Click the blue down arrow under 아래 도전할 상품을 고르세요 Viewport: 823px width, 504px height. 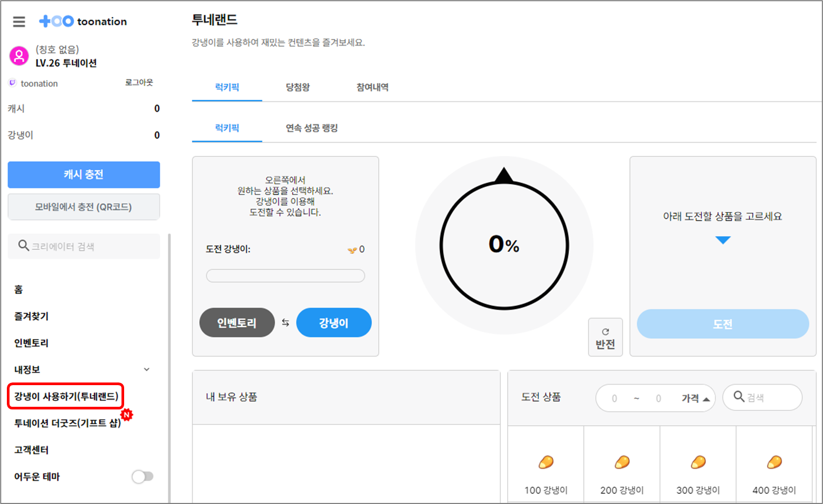coord(723,240)
